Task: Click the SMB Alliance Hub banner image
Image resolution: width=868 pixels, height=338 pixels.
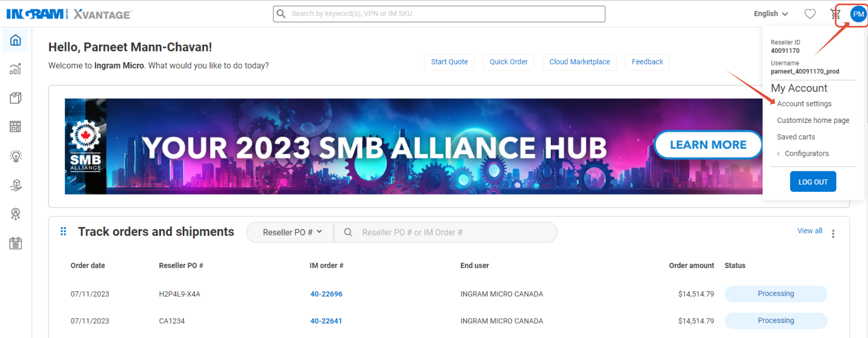Action: (x=413, y=146)
